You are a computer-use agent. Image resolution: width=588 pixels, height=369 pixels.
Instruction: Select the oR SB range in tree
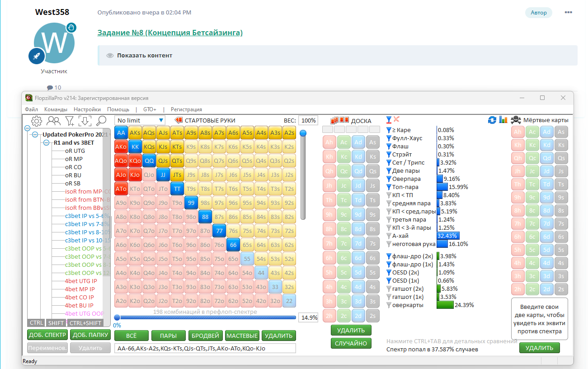pyautogui.click(x=73, y=184)
